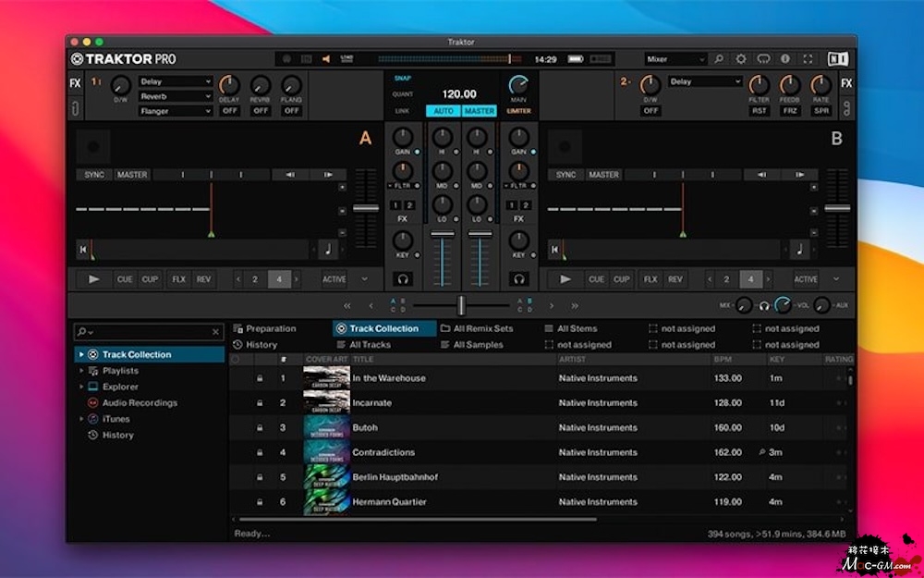Click Deck B metronome note icon
This screenshot has height=578, width=924.
pos(799,249)
